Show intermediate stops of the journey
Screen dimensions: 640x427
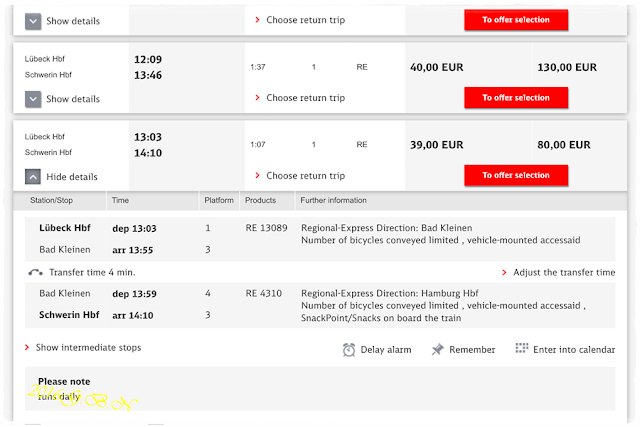(x=88, y=347)
